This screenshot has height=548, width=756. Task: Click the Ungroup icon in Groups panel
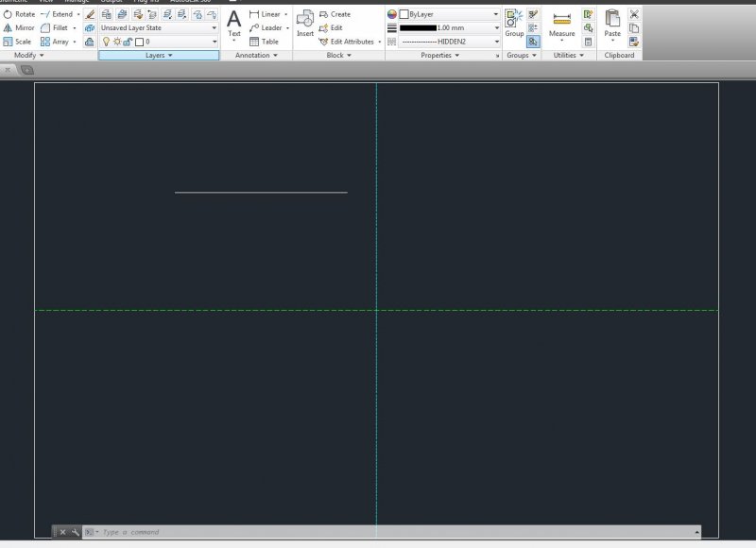[533, 14]
